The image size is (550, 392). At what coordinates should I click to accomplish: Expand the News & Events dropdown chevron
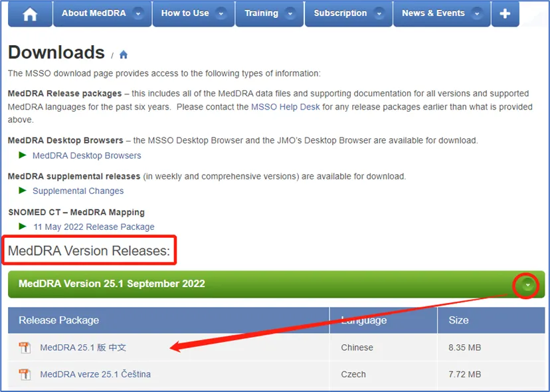477,14
